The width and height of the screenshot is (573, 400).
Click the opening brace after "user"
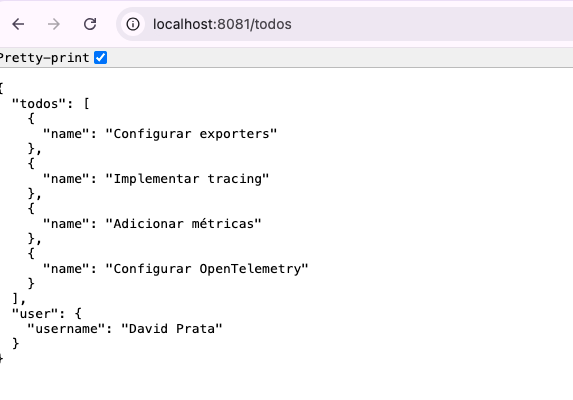click(x=78, y=314)
